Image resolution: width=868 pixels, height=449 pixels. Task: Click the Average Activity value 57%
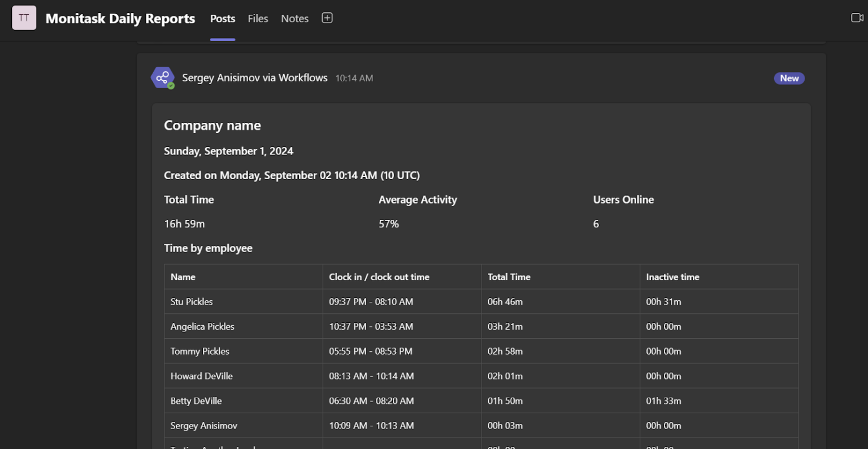tap(389, 223)
